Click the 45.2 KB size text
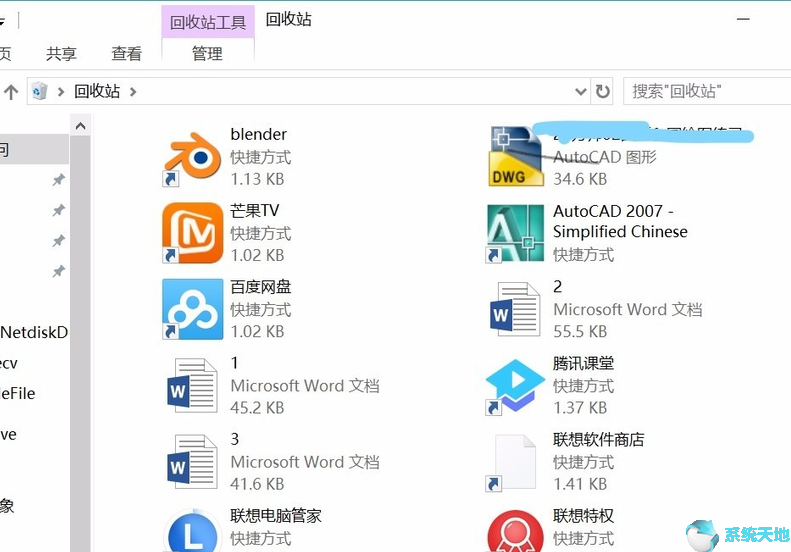The height and width of the screenshot is (552, 791). click(x=257, y=408)
